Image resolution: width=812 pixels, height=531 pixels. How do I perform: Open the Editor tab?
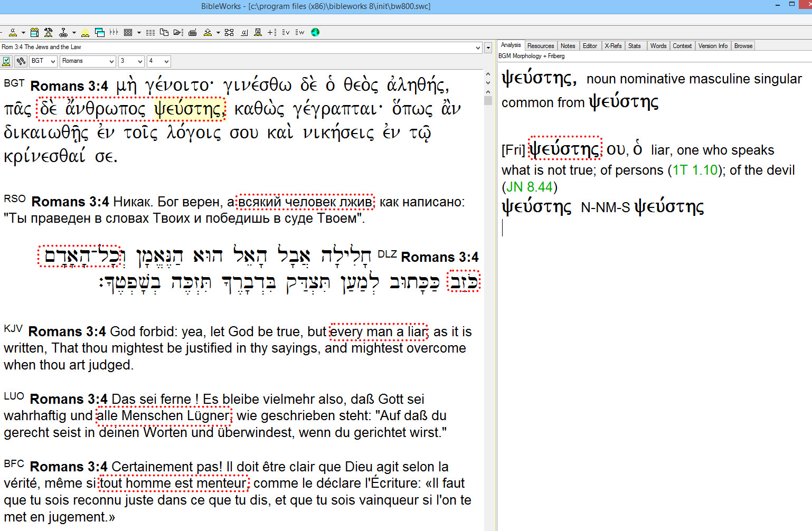[590, 46]
